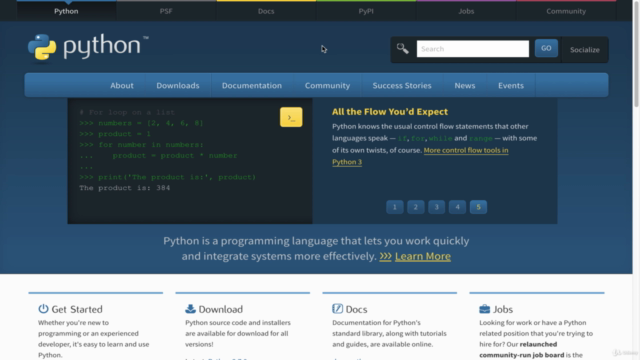Show slide 4 of the code carousel
The image size is (640, 360).
point(458,207)
